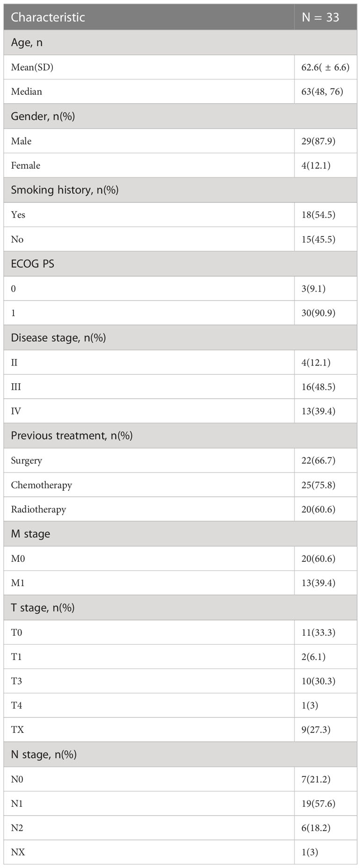
Task: Select the TX value 9(27.3)
Action: tap(316, 730)
